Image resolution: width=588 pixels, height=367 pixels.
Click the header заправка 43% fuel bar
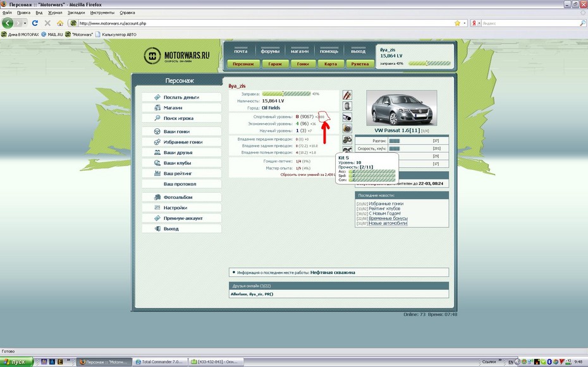pyautogui.click(x=429, y=64)
